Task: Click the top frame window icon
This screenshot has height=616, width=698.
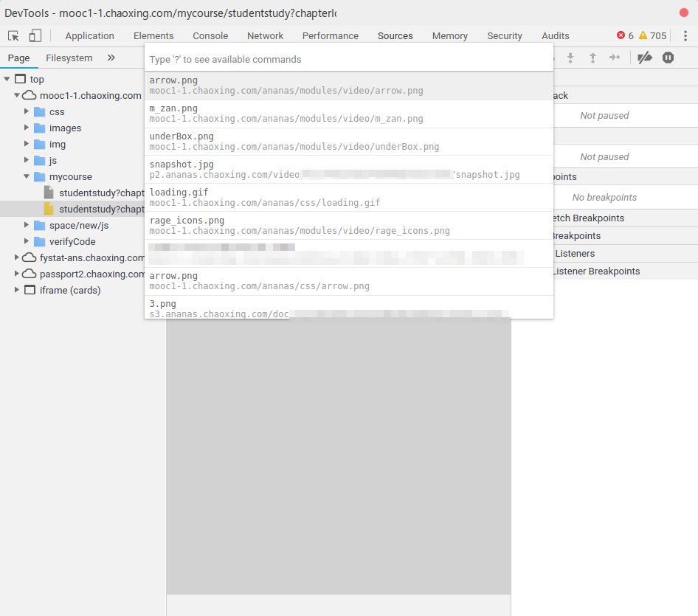Action: (x=20, y=79)
